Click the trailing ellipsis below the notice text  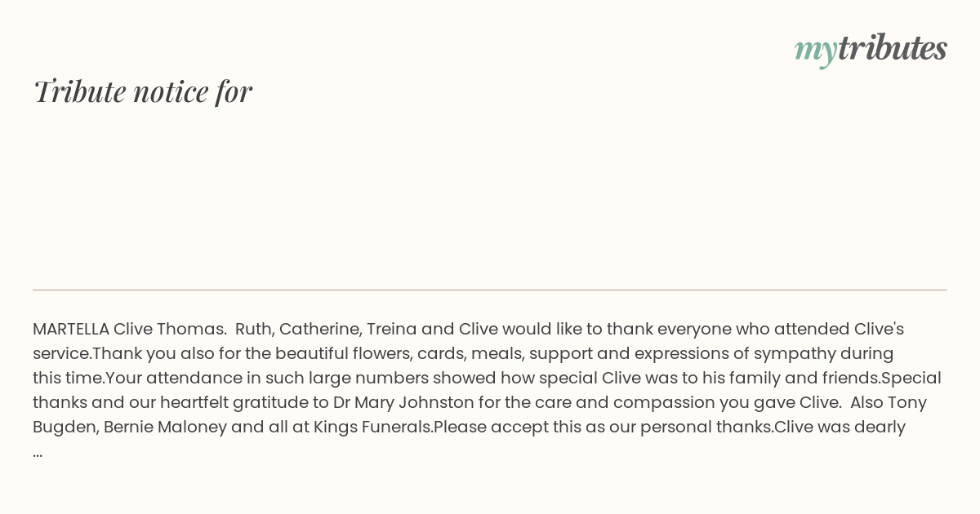pyautogui.click(x=38, y=452)
